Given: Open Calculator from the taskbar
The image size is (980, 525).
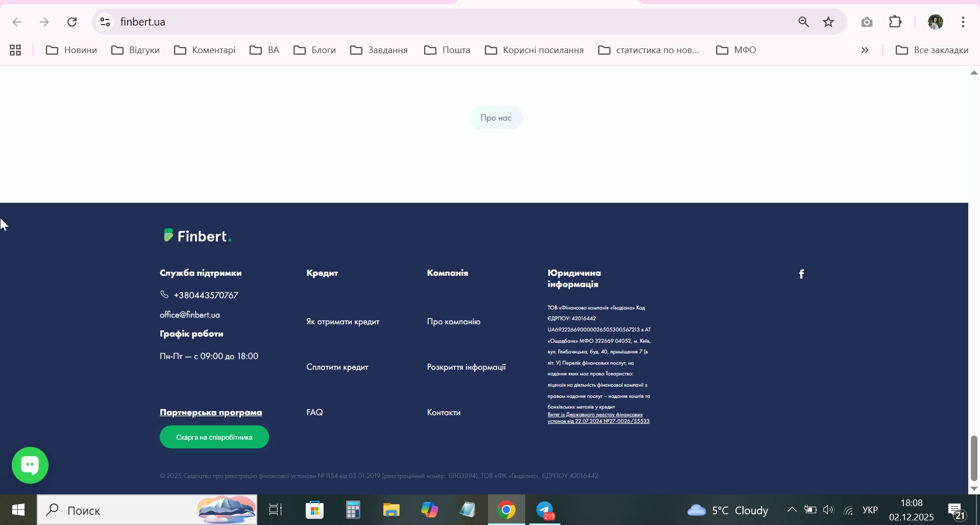Looking at the screenshot, I should click(353, 510).
